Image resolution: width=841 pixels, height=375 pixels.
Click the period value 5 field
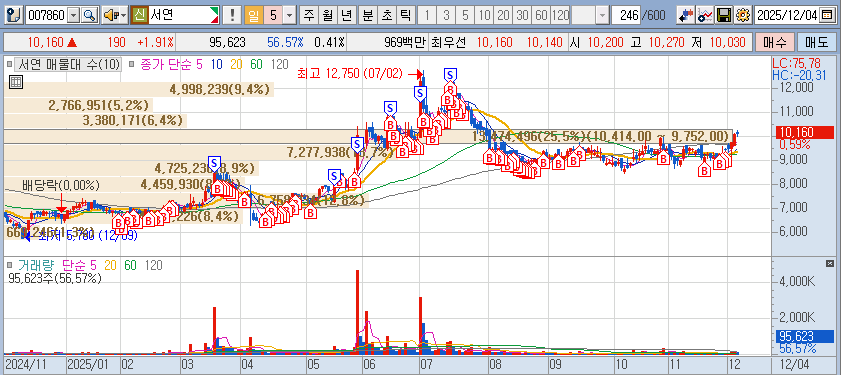pos(273,15)
